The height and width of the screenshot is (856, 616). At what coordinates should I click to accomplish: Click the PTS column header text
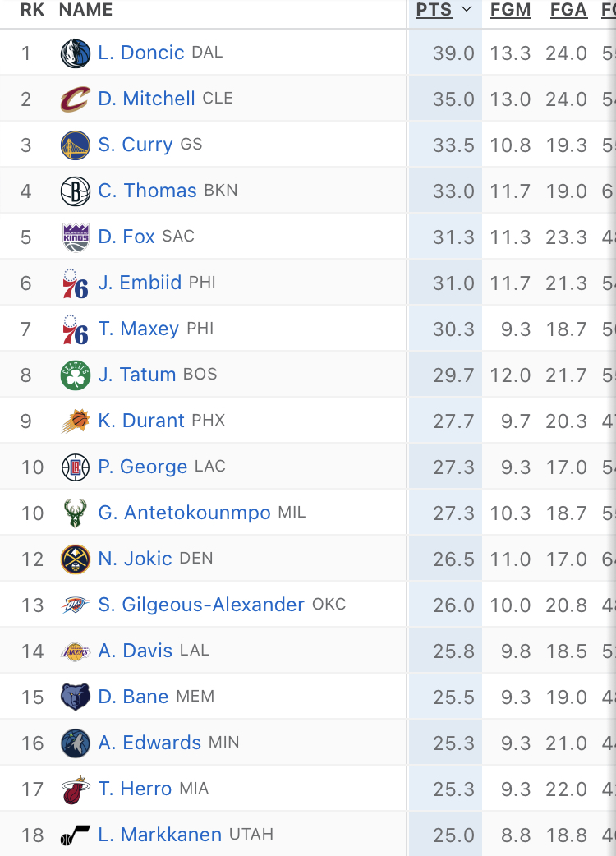[x=434, y=10]
